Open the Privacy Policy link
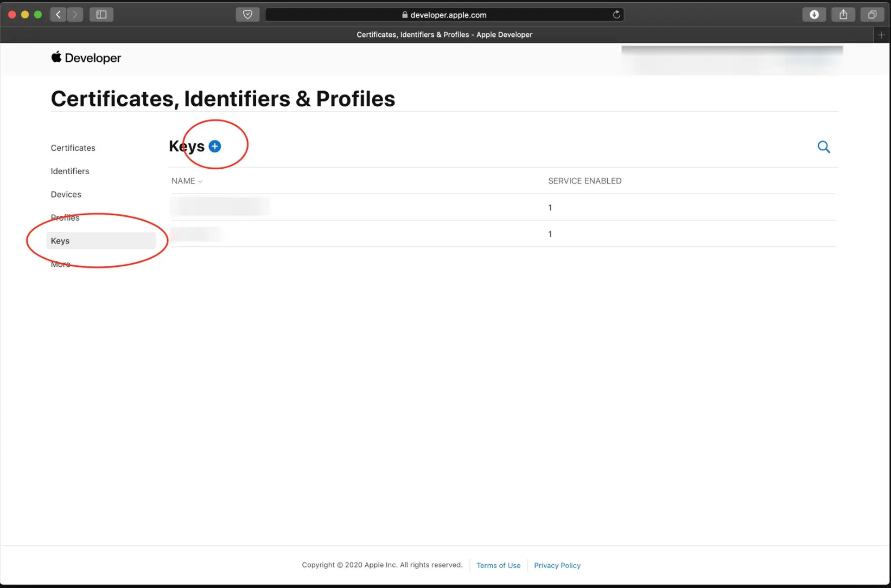Image resolution: width=891 pixels, height=588 pixels. tap(557, 565)
